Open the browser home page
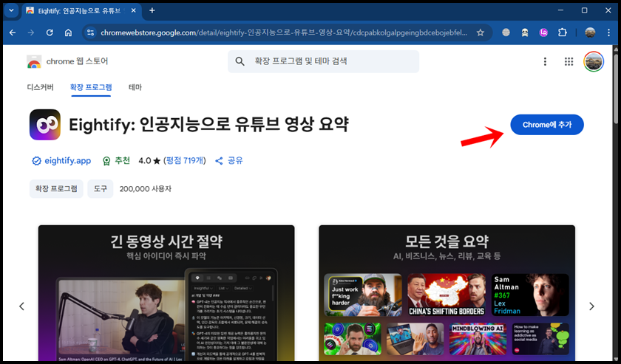This screenshot has width=621, height=364. click(x=68, y=32)
